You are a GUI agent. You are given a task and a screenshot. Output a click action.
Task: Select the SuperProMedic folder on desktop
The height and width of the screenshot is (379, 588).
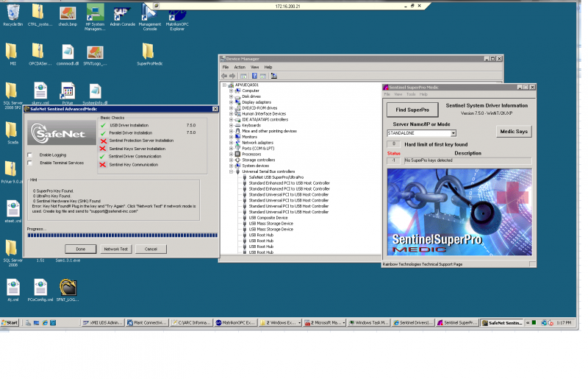pyautogui.click(x=149, y=54)
